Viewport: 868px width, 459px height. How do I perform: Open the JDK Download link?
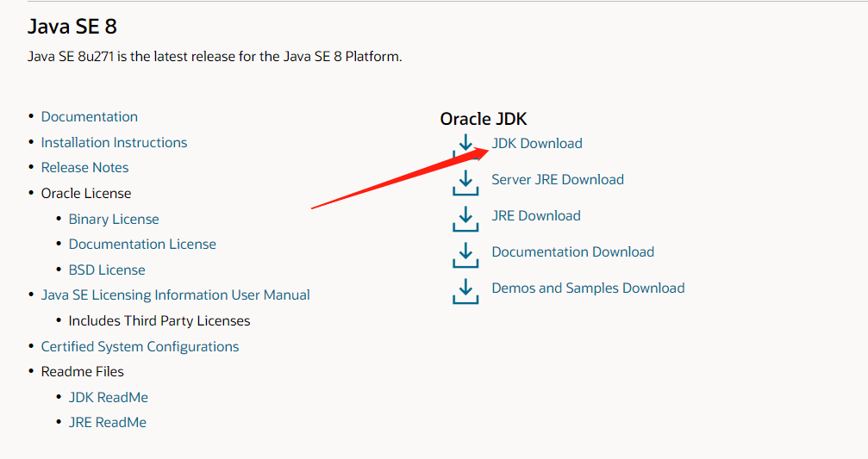coord(537,143)
